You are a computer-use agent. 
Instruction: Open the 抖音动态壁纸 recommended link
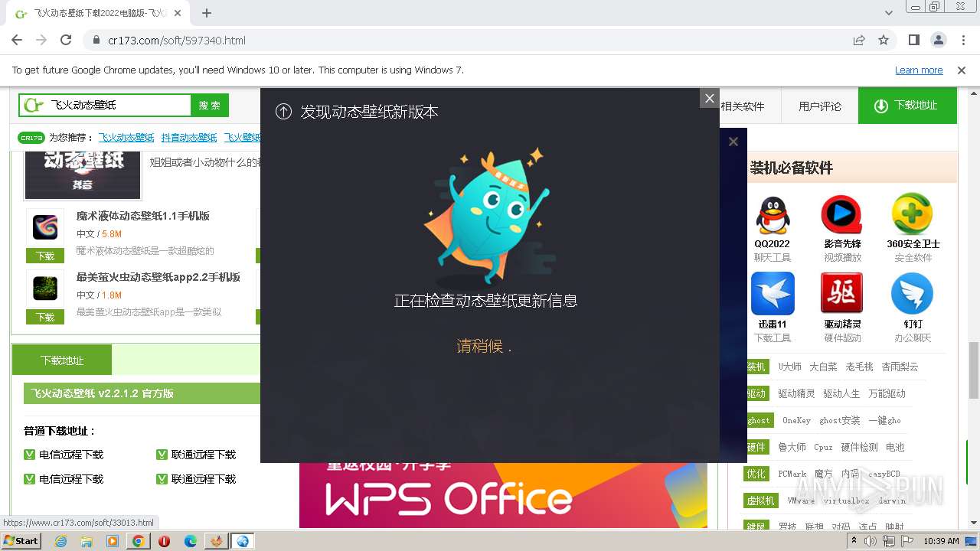(189, 138)
